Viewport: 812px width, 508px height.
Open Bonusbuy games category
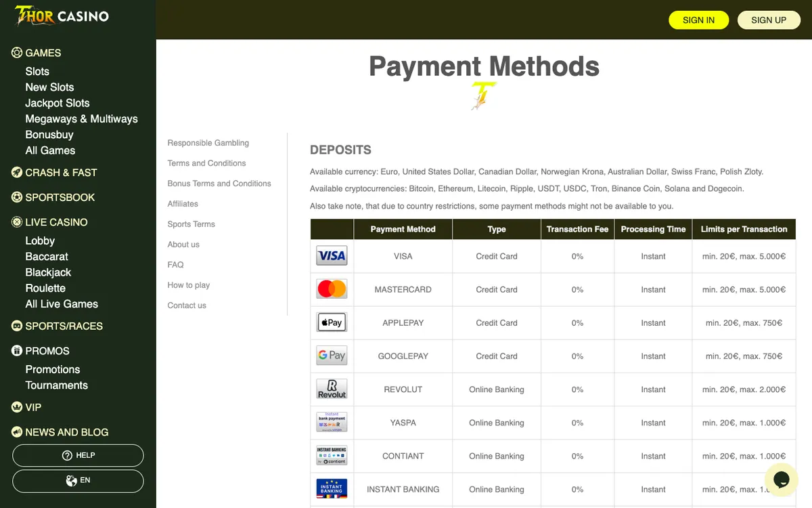coord(49,135)
